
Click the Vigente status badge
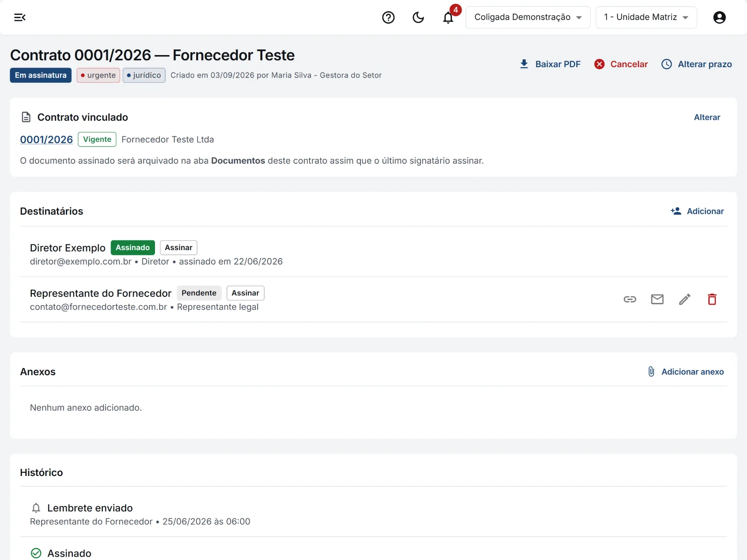pyautogui.click(x=97, y=139)
